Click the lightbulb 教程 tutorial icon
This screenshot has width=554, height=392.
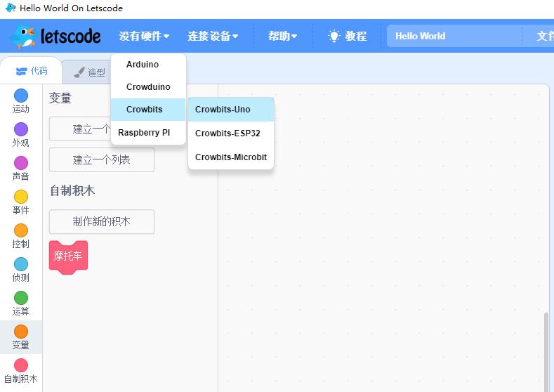pos(334,36)
